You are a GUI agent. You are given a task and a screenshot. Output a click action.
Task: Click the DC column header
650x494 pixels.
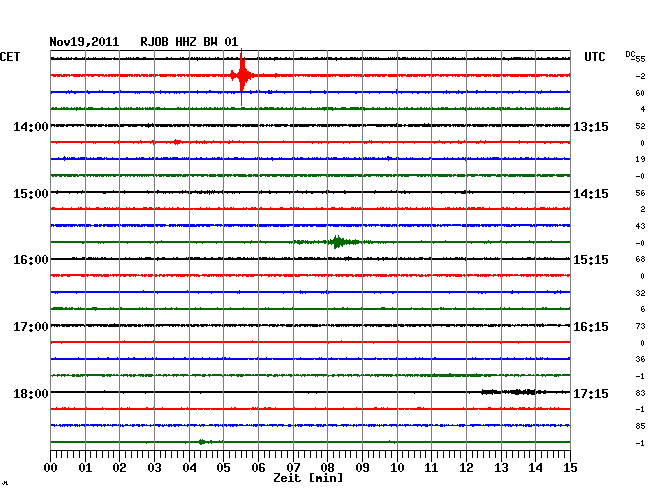630,54
